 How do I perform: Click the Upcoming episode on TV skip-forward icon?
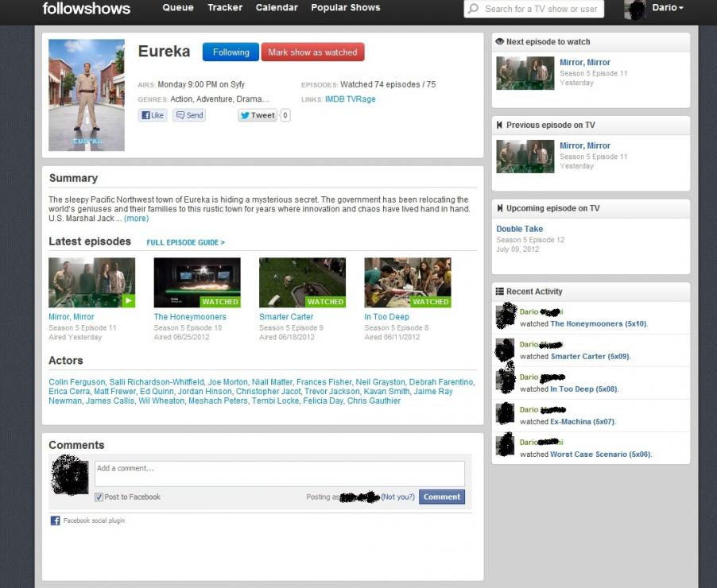click(x=499, y=208)
